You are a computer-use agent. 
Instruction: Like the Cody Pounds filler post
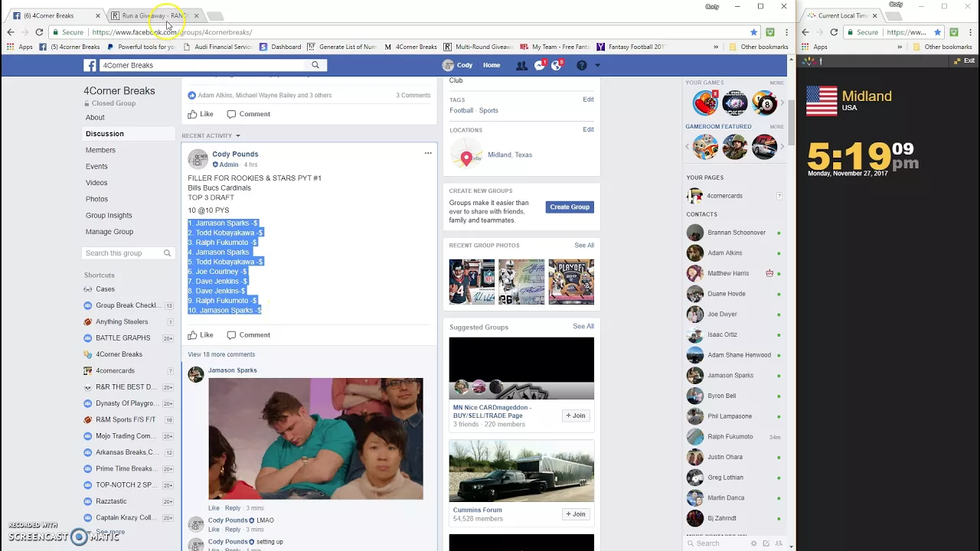[201, 334]
